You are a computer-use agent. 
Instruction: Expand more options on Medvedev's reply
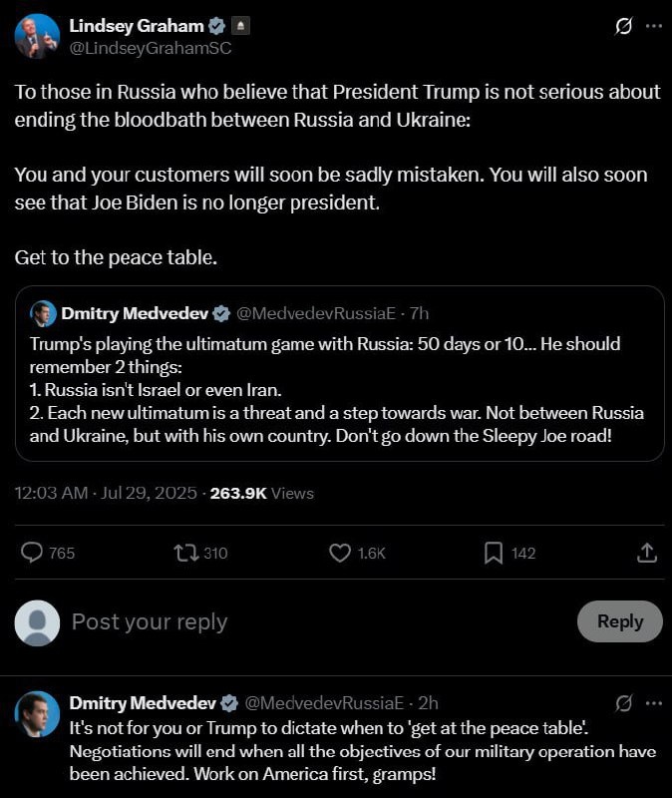click(x=654, y=703)
